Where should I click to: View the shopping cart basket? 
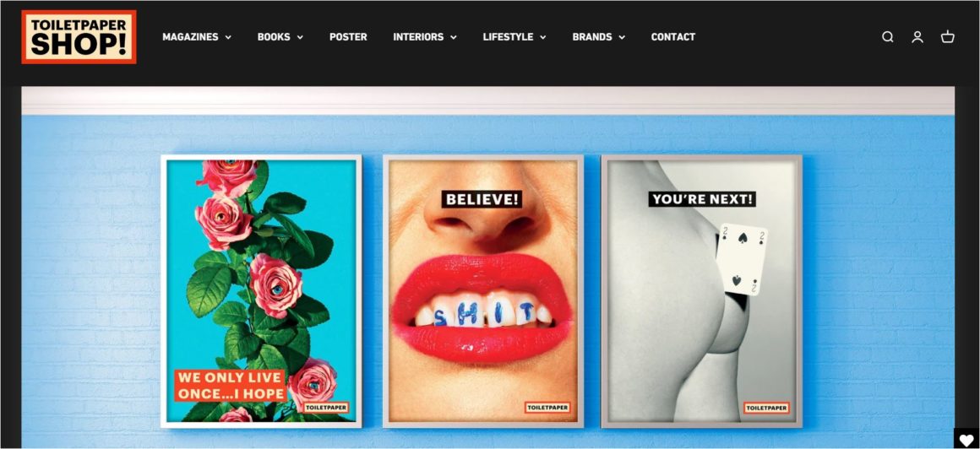[948, 37]
